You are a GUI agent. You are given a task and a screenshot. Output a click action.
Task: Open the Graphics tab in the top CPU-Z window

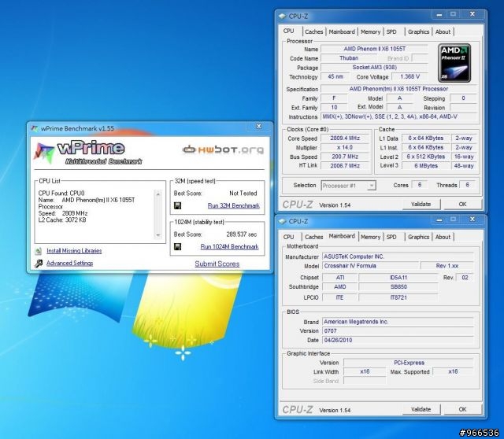point(418,31)
